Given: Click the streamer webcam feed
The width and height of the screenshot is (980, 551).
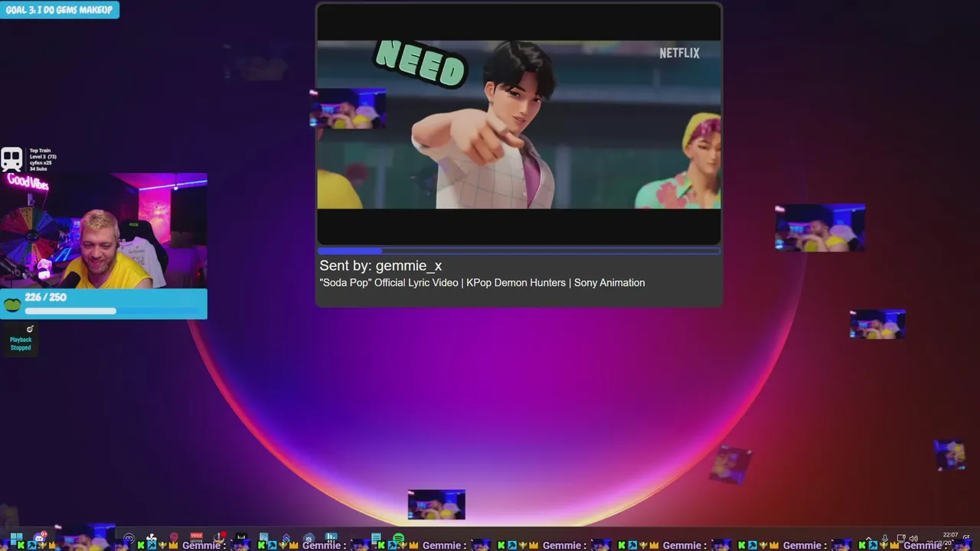Looking at the screenshot, I should click(x=103, y=230).
